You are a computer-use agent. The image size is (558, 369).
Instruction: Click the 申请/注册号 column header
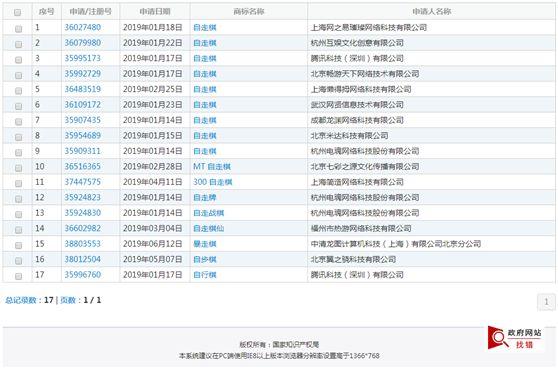click(91, 12)
